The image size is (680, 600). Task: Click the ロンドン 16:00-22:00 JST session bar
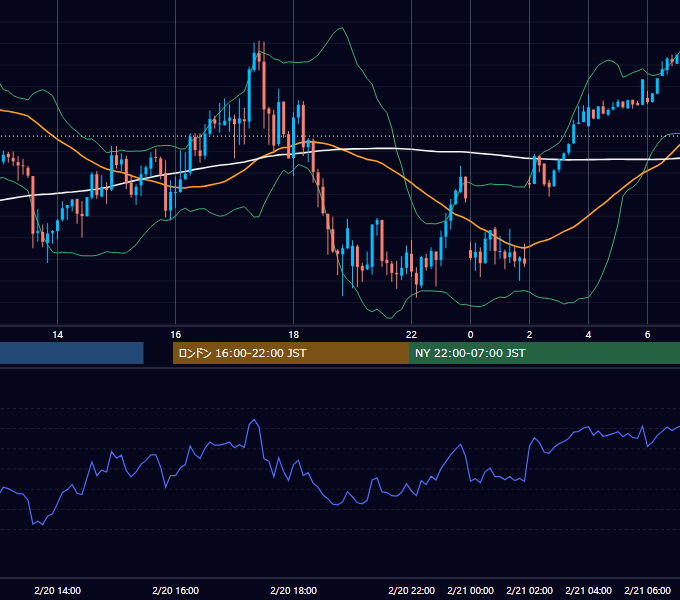click(x=291, y=353)
